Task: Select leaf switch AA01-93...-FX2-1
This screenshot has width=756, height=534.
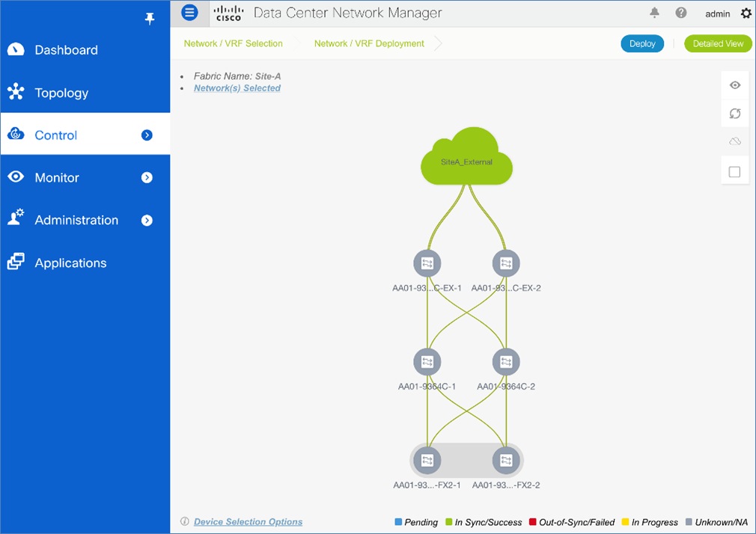Action: (427, 460)
